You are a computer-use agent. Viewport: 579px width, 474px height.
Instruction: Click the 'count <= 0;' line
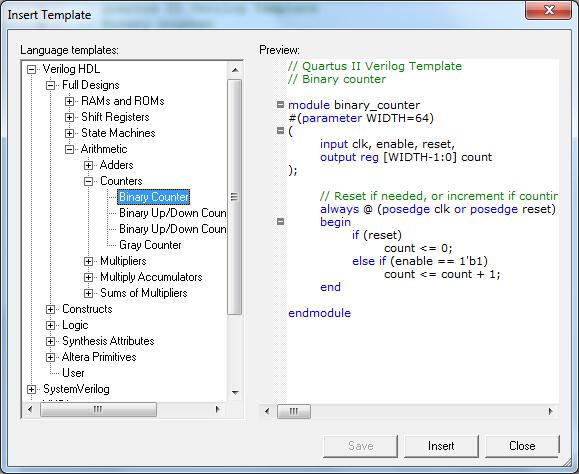click(x=418, y=248)
